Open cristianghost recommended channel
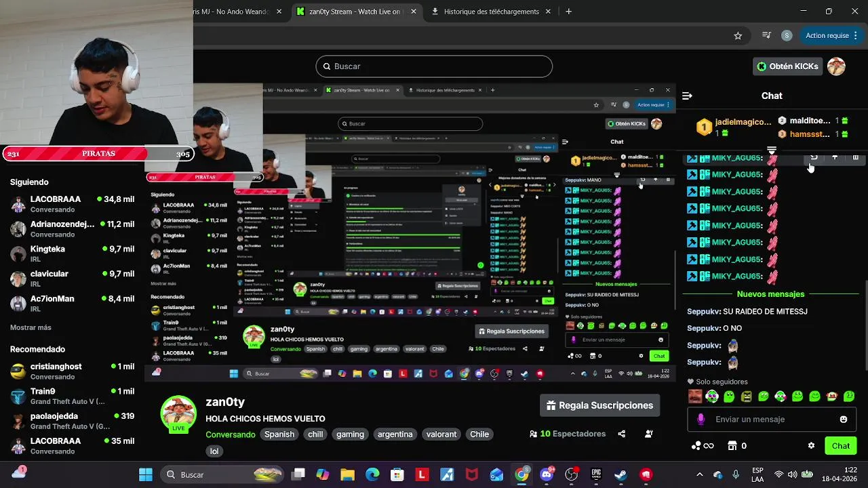Screen dimensions: 868x488 tap(72, 371)
